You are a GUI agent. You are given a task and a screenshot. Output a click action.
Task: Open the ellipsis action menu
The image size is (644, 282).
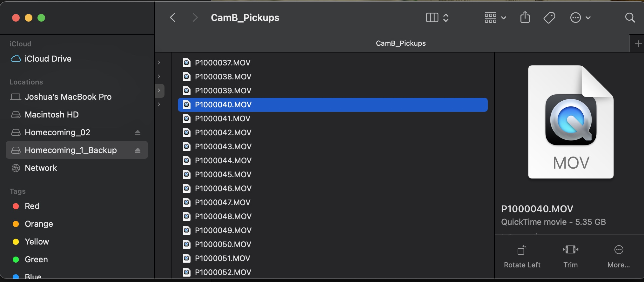coord(580,17)
